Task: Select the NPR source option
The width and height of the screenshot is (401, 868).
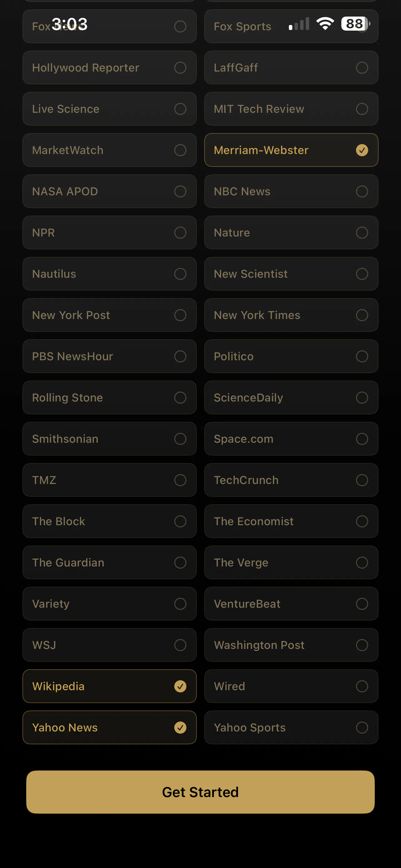Action: click(109, 232)
